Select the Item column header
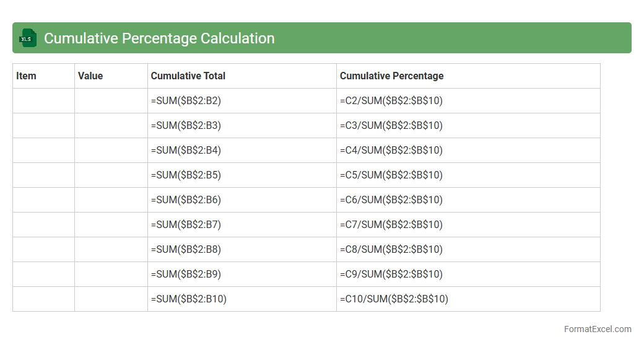644x347 pixels. click(x=26, y=76)
